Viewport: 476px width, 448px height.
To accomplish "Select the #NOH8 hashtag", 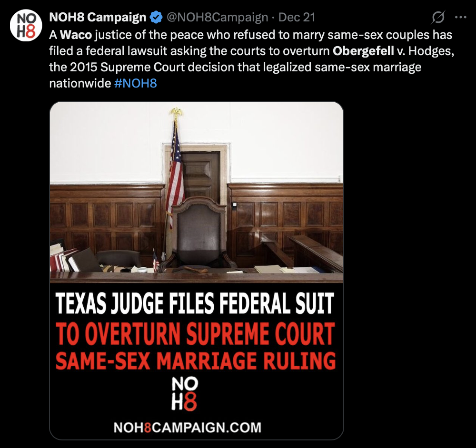I will coord(135,83).
